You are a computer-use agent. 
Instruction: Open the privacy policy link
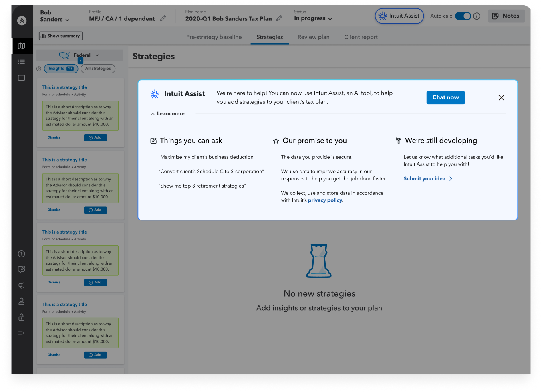326,200
